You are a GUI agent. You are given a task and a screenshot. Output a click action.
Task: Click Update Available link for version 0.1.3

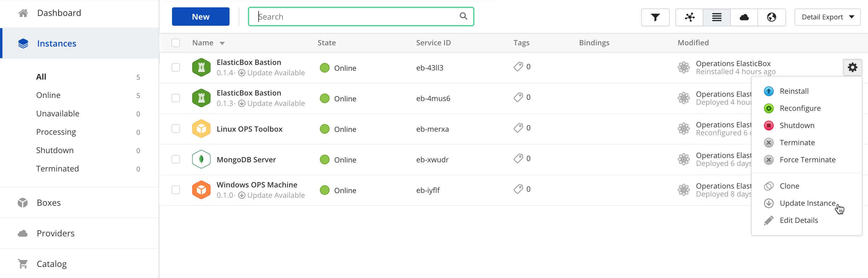pos(276,103)
